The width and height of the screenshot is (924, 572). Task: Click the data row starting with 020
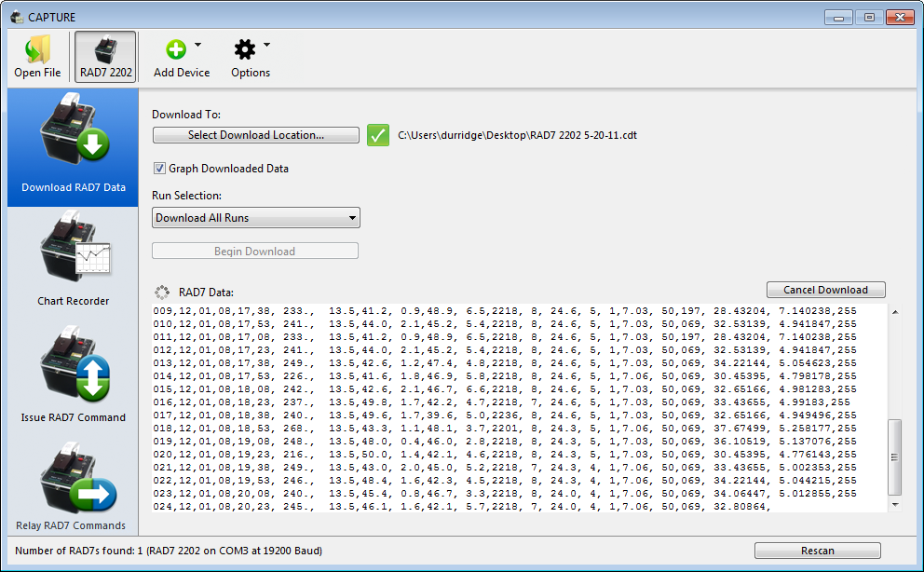click(505, 455)
